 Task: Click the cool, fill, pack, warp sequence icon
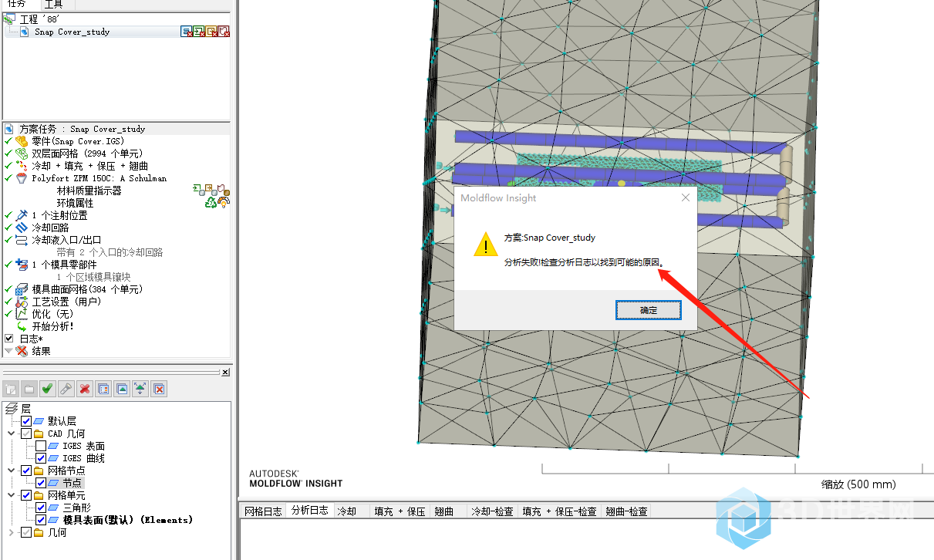22,166
